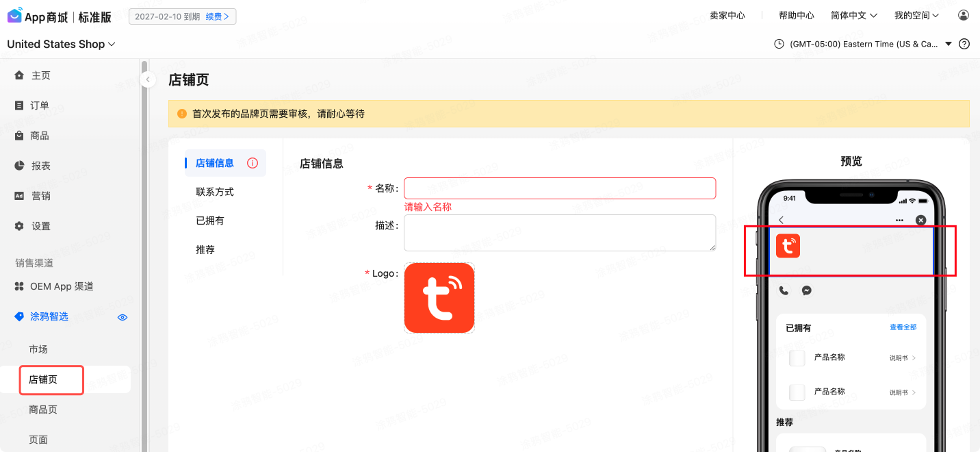The width and height of the screenshot is (980, 452).
Task: Click the OEM App 渠道 grid icon
Action: pyautogui.click(x=19, y=286)
